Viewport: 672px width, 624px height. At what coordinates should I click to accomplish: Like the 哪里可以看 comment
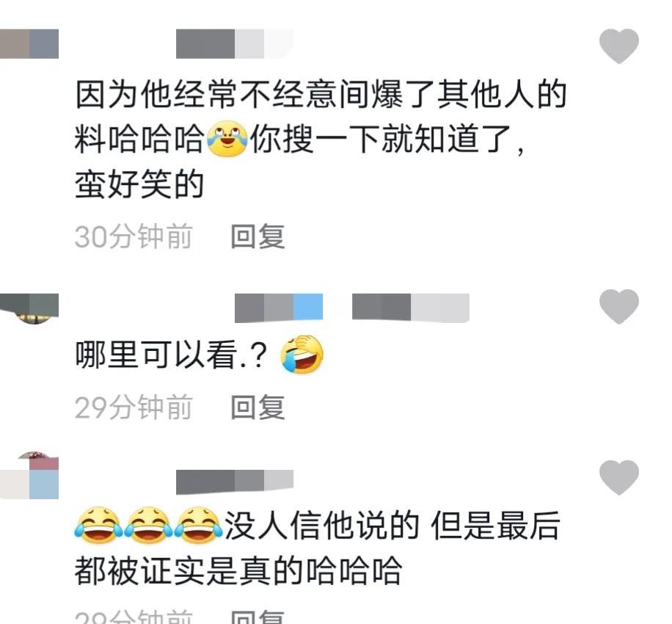tap(618, 306)
